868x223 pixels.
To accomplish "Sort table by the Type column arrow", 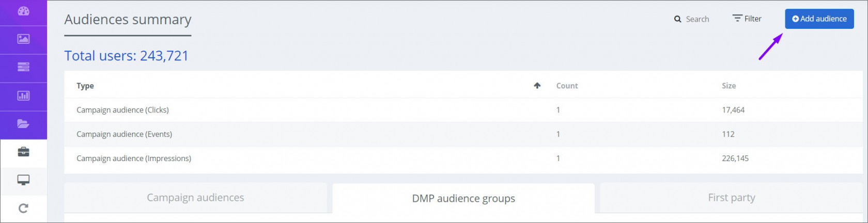I will 537,86.
